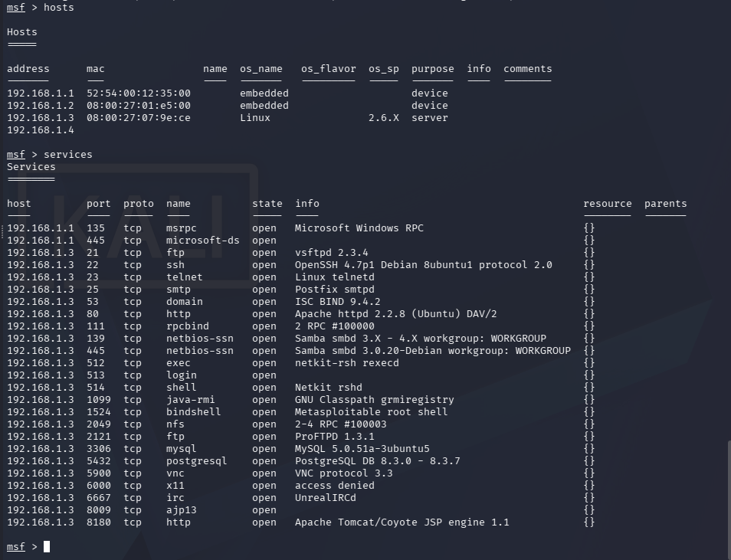Click the OpenSSH 4.7p1 info text
The height and width of the screenshot is (560, 731).
423,265
